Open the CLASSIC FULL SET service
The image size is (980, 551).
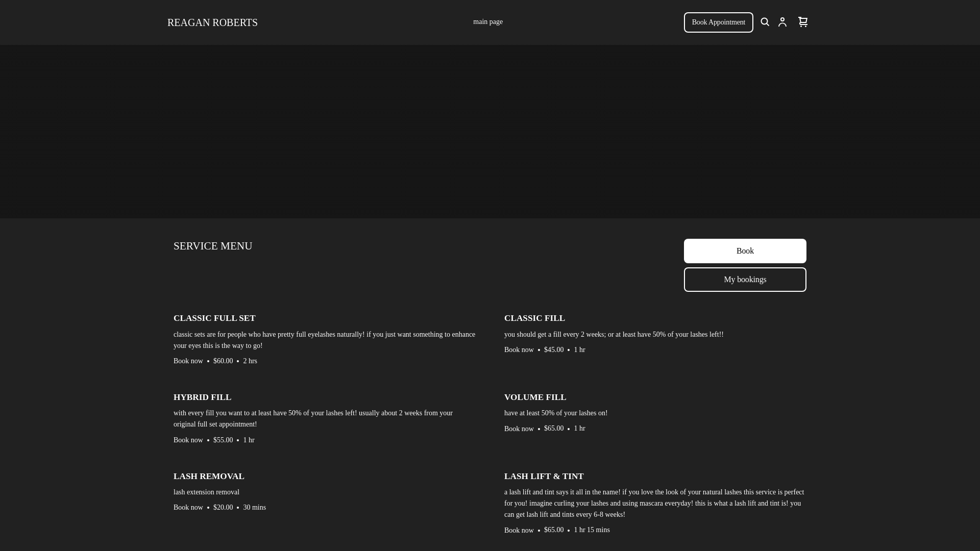(214, 318)
